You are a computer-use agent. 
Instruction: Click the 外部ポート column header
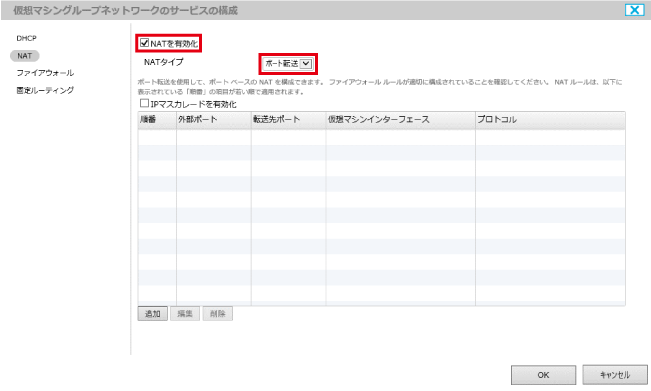click(x=213, y=120)
